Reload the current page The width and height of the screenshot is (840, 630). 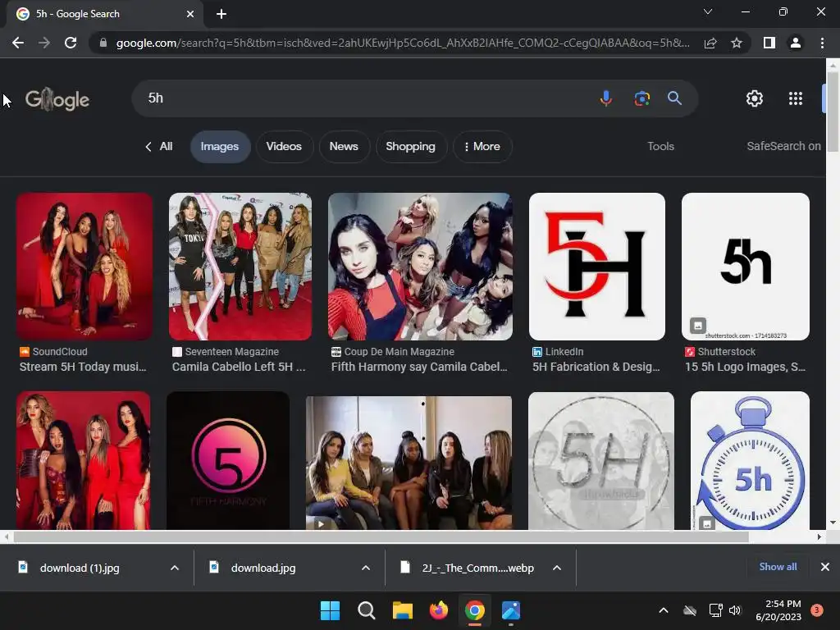click(71, 43)
